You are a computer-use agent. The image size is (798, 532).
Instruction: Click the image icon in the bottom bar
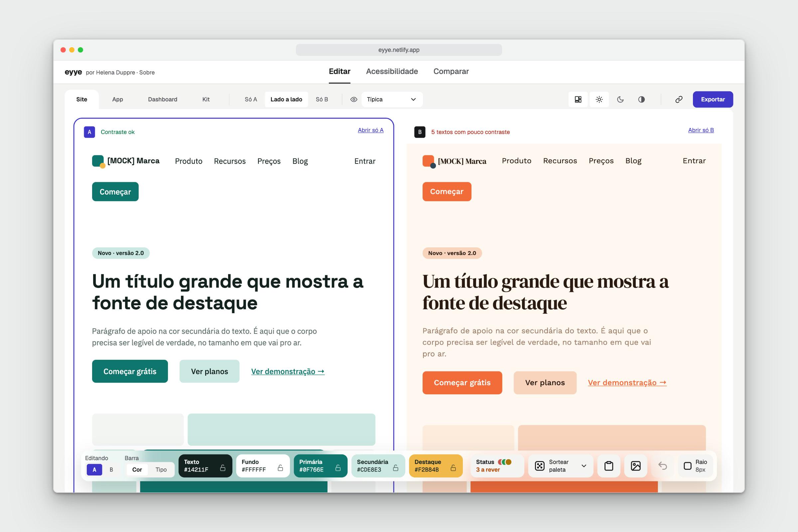pyautogui.click(x=636, y=466)
